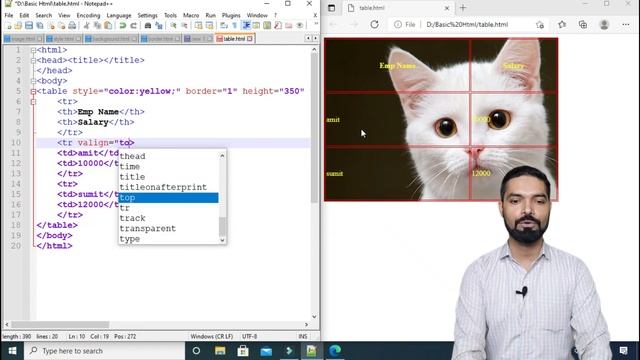Click the Print icon in Notepad++ toolbar
The height and width of the screenshot is (360, 640).
pyautogui.click(x=72, y=26)
